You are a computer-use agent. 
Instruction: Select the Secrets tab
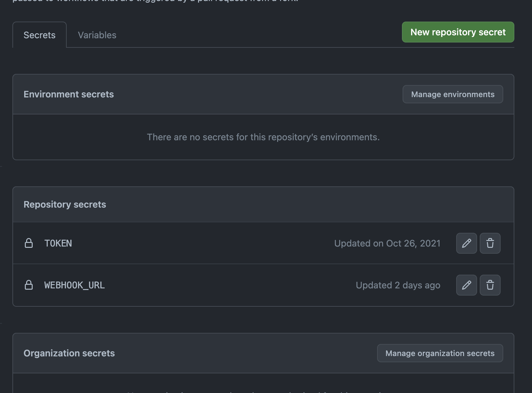click(40, 35)
